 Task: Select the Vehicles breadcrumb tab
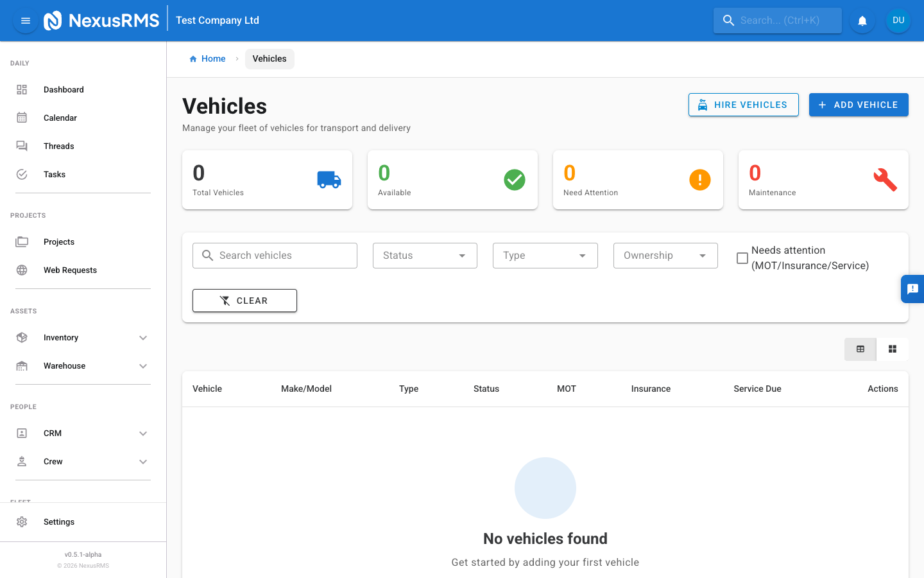pyautogui.click(x=269, y=58)
